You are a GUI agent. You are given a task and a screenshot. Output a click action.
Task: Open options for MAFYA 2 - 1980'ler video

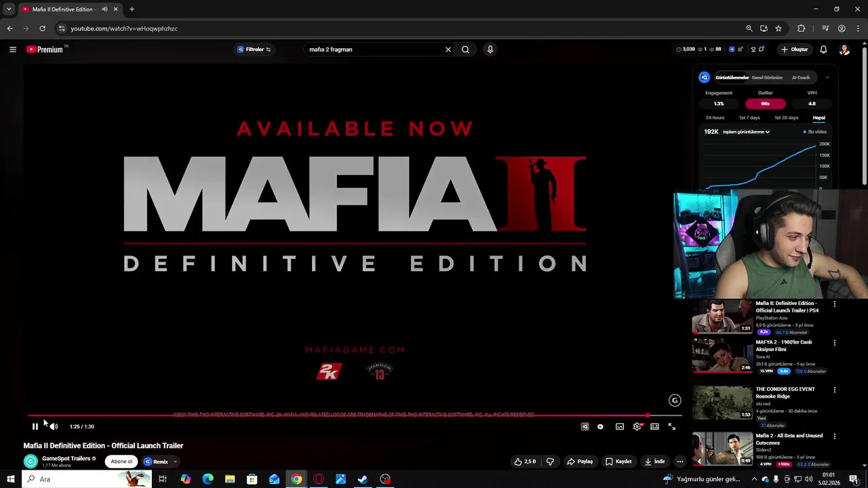(835, 343)
